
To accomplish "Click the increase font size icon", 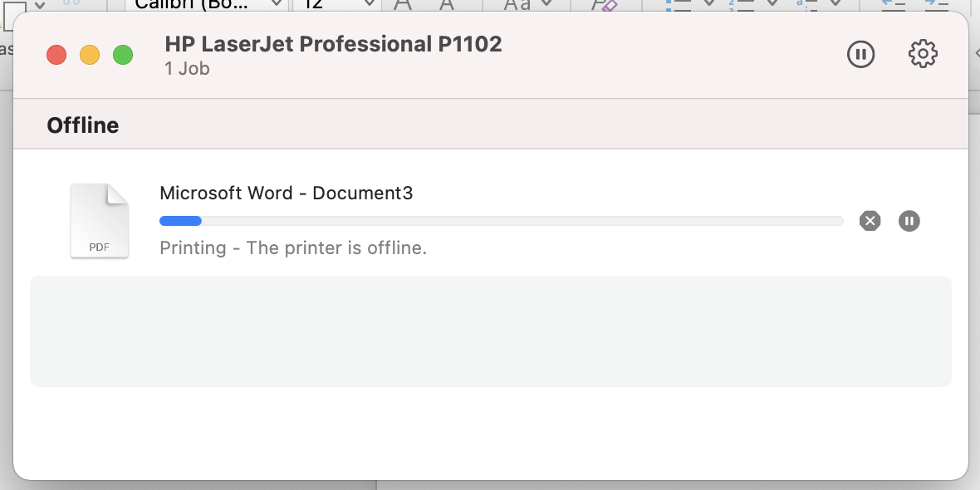I will pyautogui.click(x=403, y=4).
